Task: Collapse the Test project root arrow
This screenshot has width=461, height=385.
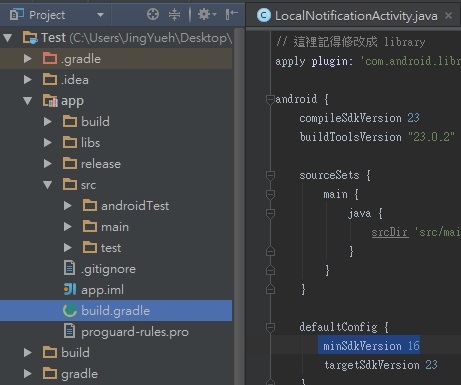Action: click(7, 38)
